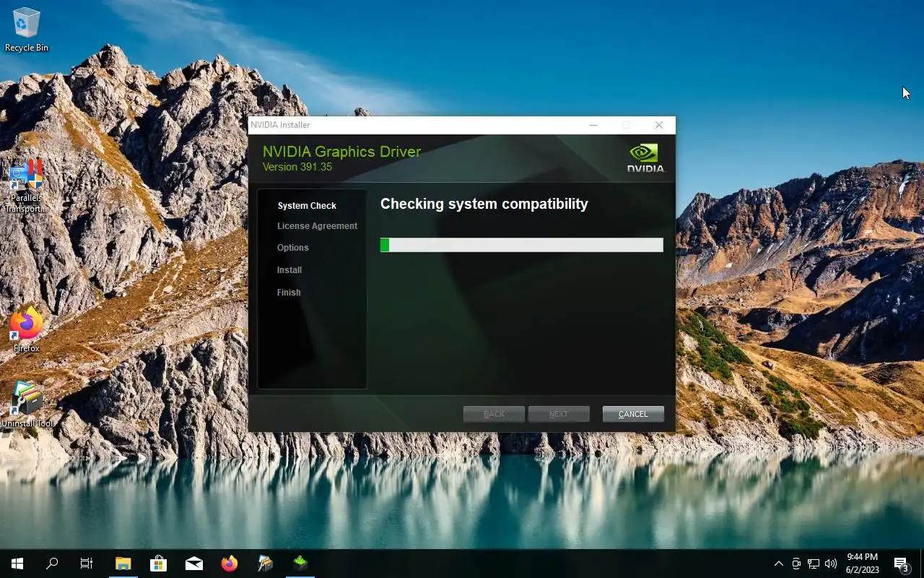Viewport: 924px width, 578px height.
Task: Select the NVIDIA installer taskbar icon
Action: pyautogui.click(x=300, y=564)
